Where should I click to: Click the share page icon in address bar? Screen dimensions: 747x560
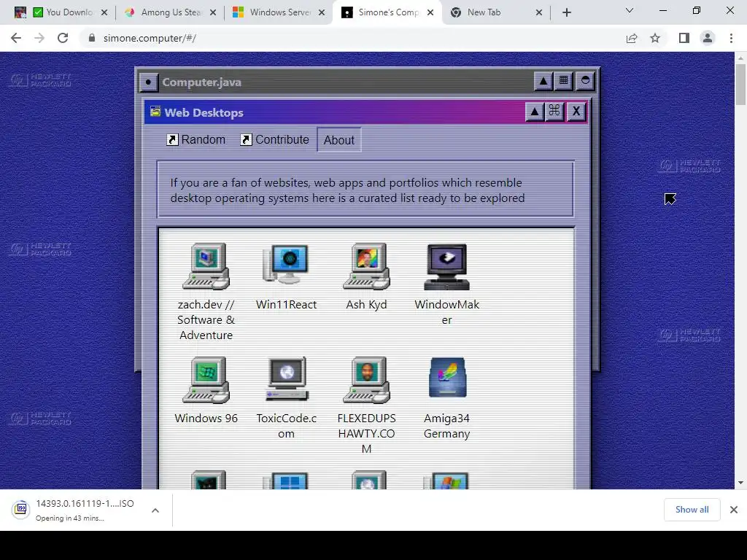[632, 38]
